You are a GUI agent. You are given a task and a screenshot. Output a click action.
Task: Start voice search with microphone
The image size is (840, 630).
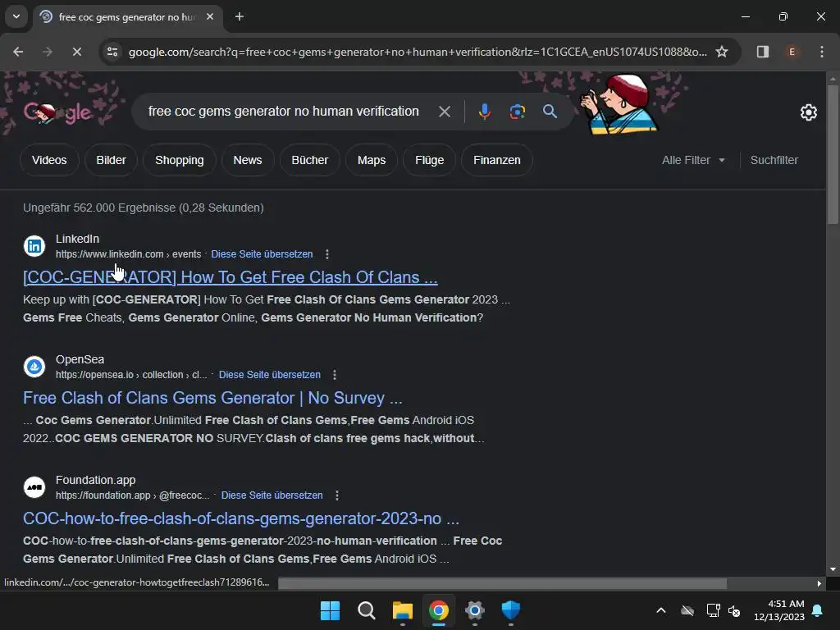pyautogui.click(x=484, y=112)
